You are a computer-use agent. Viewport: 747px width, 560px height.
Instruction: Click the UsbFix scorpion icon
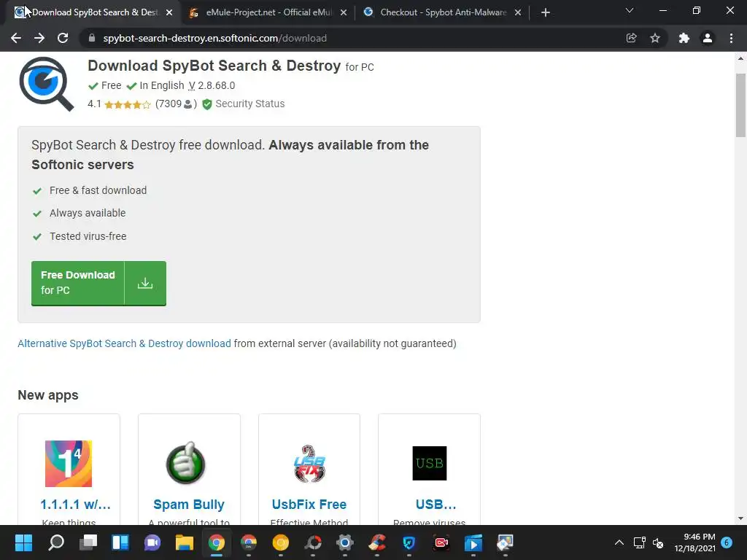309,463
